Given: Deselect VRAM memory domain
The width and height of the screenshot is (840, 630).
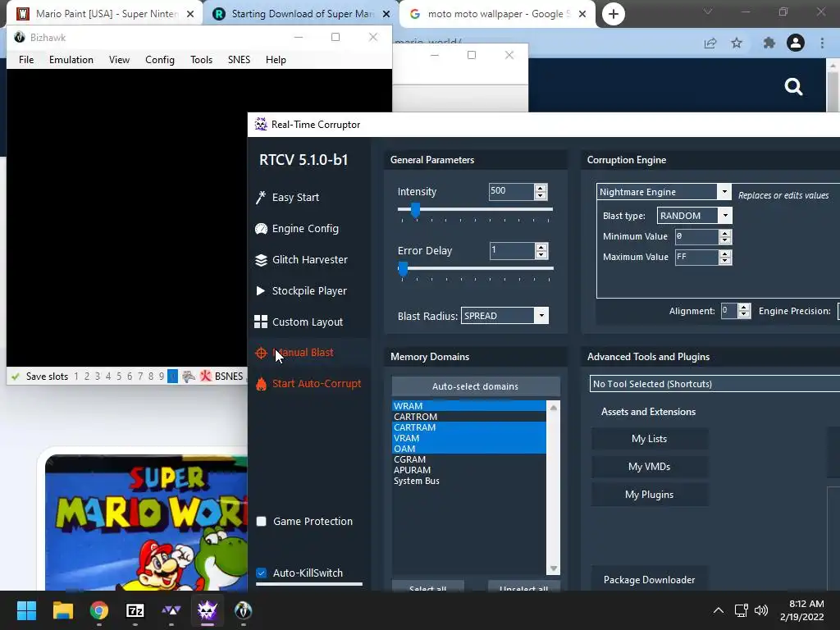Looking at the screenshot, I should (469, 438).
